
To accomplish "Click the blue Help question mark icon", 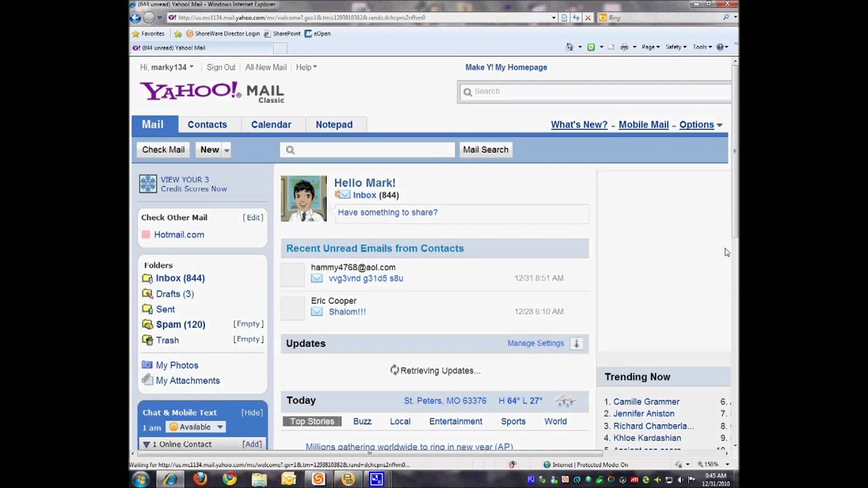I will point(720,47).
